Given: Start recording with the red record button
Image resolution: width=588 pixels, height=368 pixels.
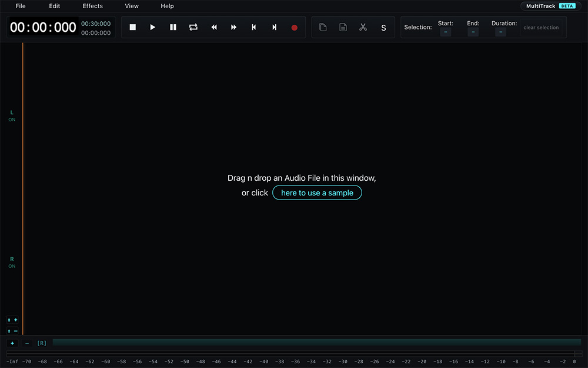Looking at the screenshot, I should [295, 28].
